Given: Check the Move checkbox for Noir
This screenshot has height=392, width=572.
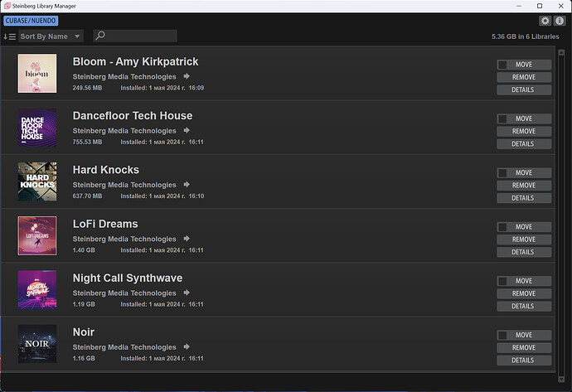Looking at the screenshot, I should (502, 335).
